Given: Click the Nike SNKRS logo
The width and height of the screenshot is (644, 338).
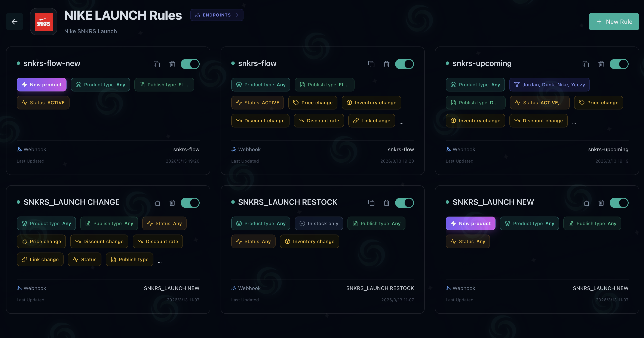Looking at the screenshot, I should [x=43, y=22].
